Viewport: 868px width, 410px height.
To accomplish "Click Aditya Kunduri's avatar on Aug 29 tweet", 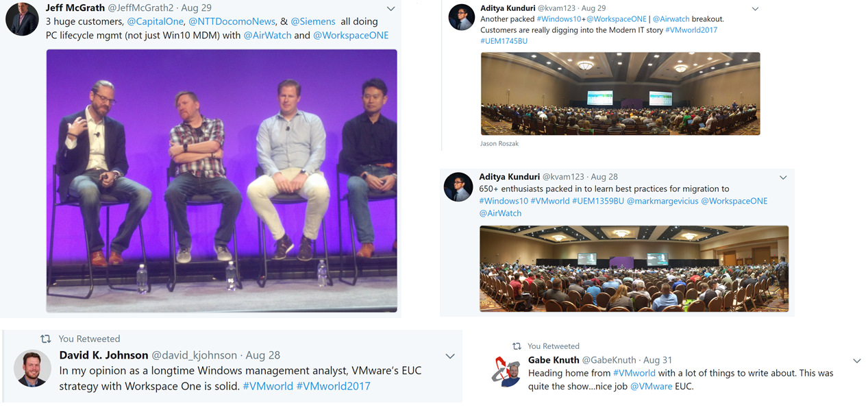I will click(x=462, y=17).
